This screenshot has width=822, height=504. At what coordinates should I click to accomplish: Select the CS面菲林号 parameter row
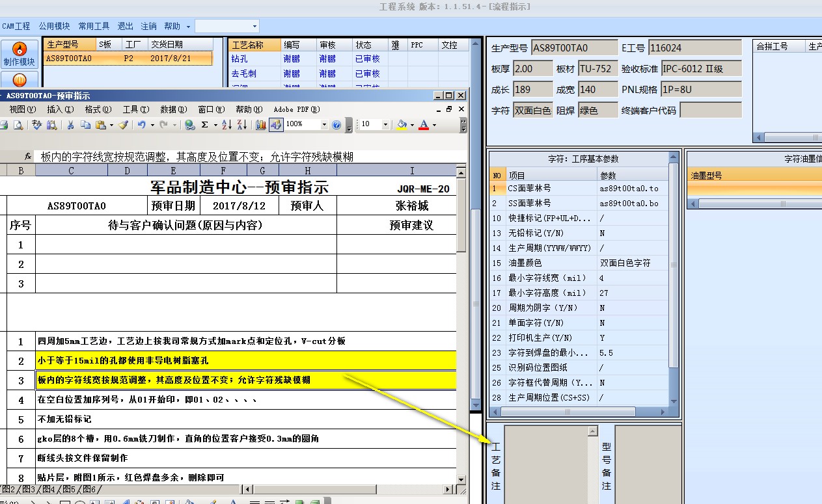tap(579, 189)
